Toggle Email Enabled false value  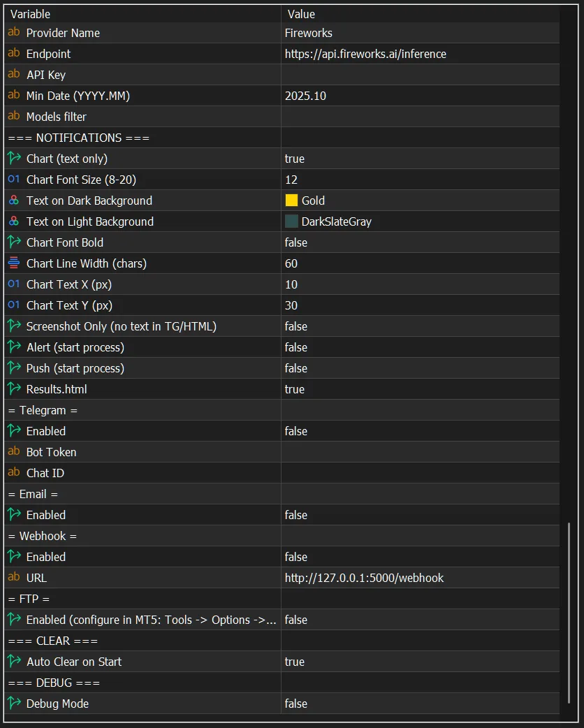[x=420, y=515]
